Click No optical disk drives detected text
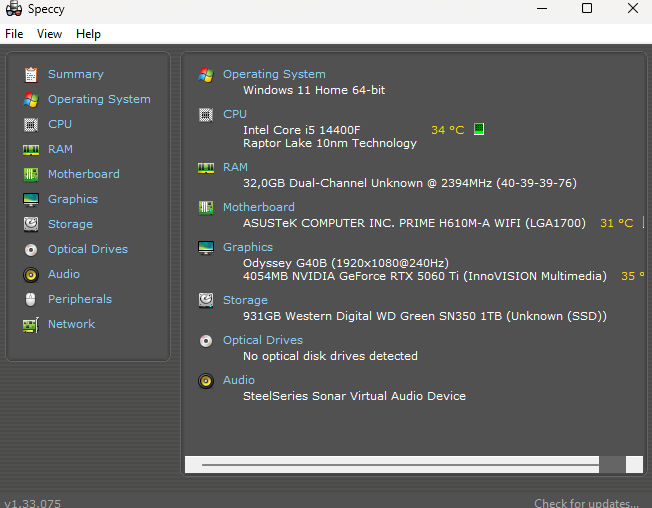652x508 pixels. click(330, 356)
